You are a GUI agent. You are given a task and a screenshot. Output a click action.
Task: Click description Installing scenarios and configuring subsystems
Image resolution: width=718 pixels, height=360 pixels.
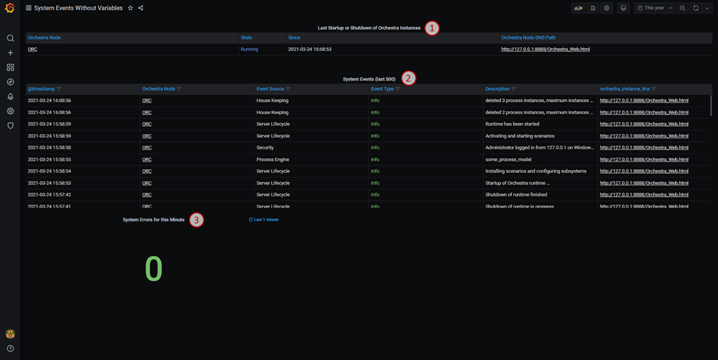536,171
